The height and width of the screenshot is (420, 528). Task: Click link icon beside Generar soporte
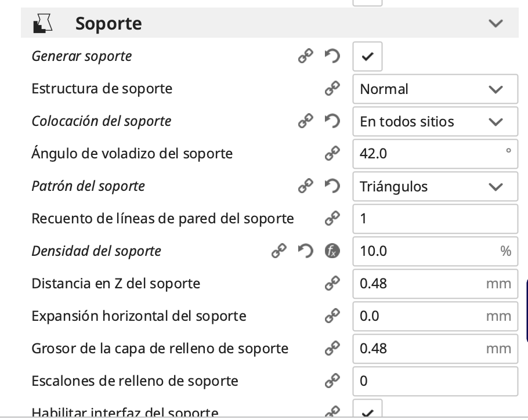[305, 56]
